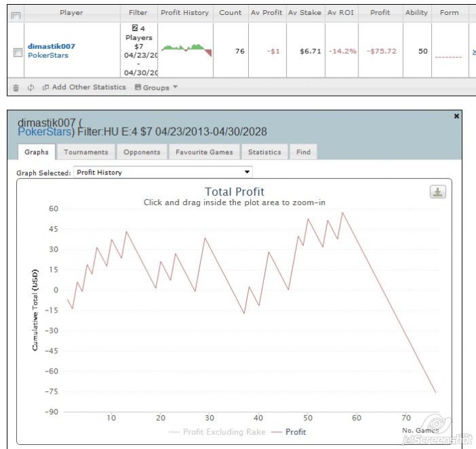Sort by the Form column header
476x449 pixels.
click(x=449, y=13)
